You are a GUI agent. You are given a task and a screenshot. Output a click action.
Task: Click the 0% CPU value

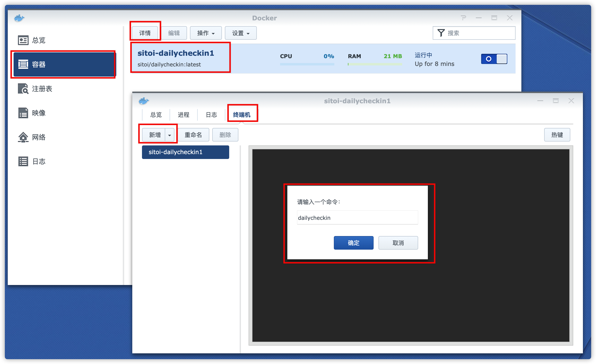point(329,56)
